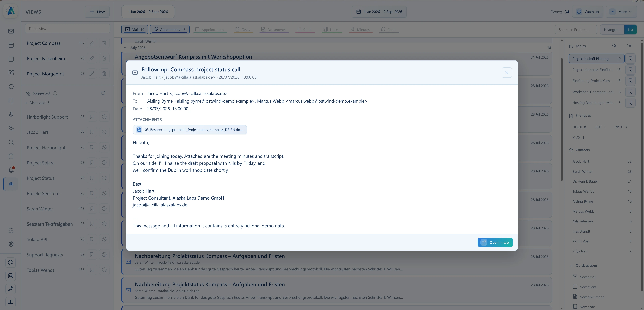Expand the Dismissed 6 section
This screenshot has height=310, width=644.
[x=38, y=103]
